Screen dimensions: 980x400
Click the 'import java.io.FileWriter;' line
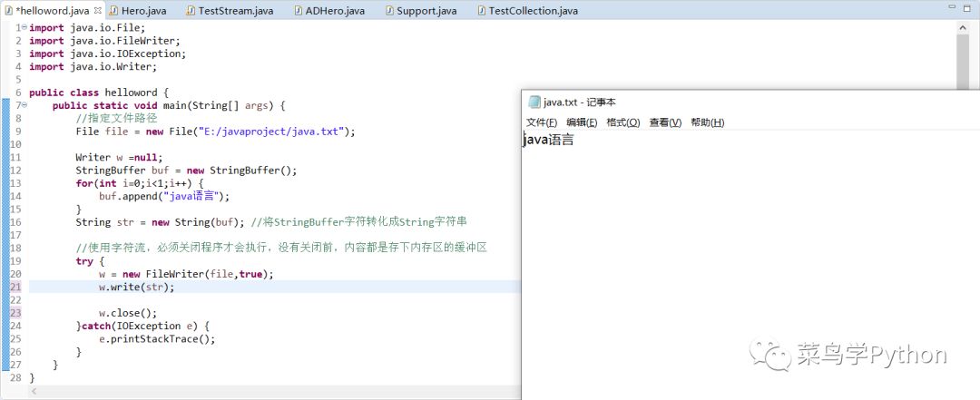pos(104,41)
